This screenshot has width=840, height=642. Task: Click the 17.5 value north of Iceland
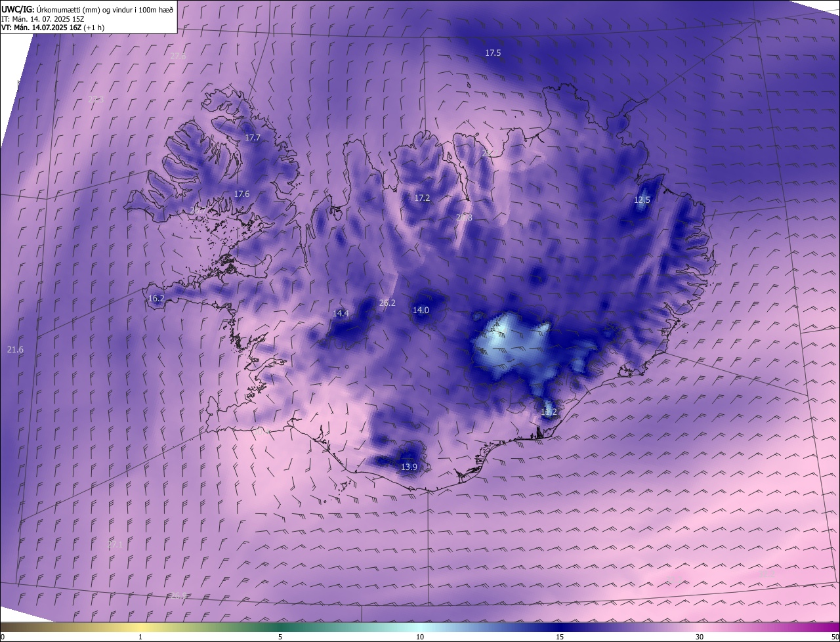click(x=493, y=53)
